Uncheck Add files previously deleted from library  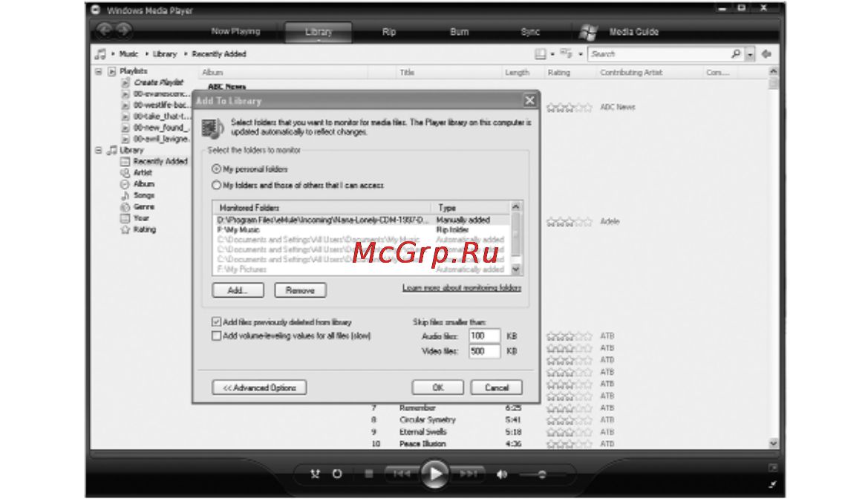point(216,322)
